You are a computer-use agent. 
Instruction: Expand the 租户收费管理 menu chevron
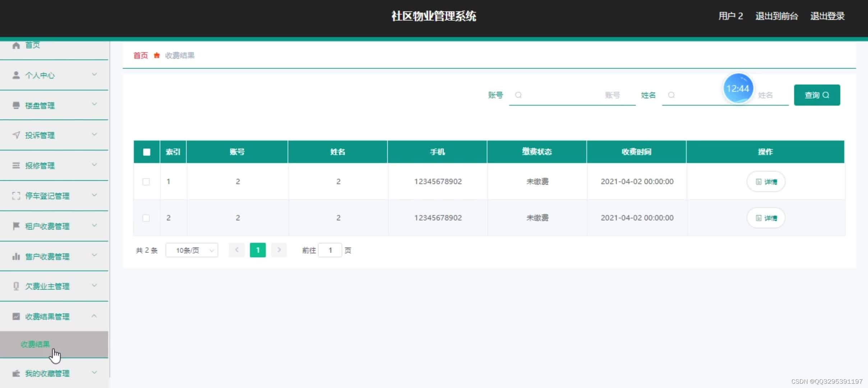[94, 225]
